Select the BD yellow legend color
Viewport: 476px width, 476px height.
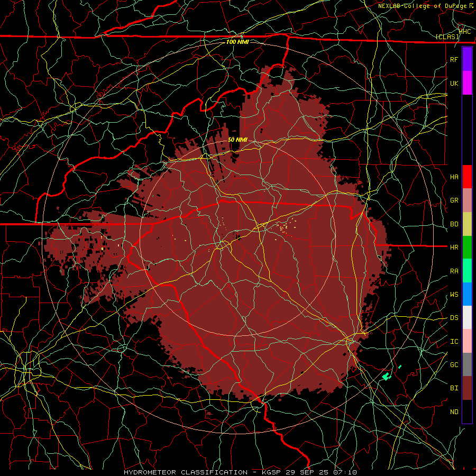click(x=467, y=224)
